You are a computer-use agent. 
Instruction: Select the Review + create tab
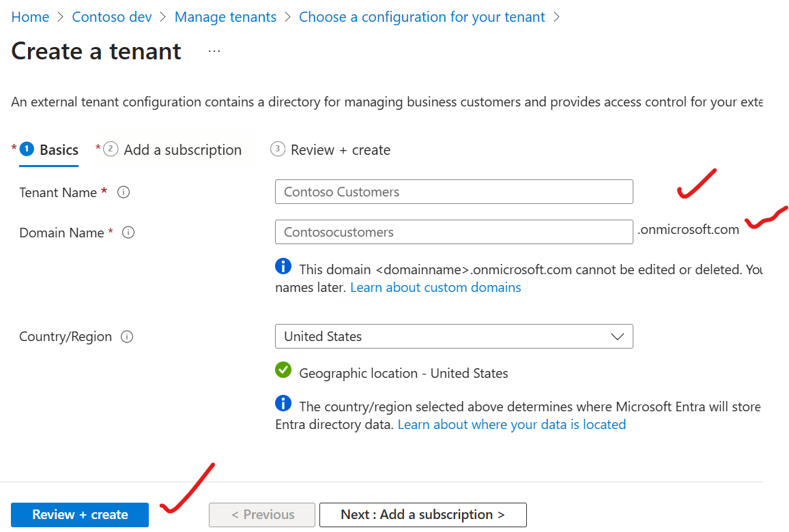(x=341, y=150)
